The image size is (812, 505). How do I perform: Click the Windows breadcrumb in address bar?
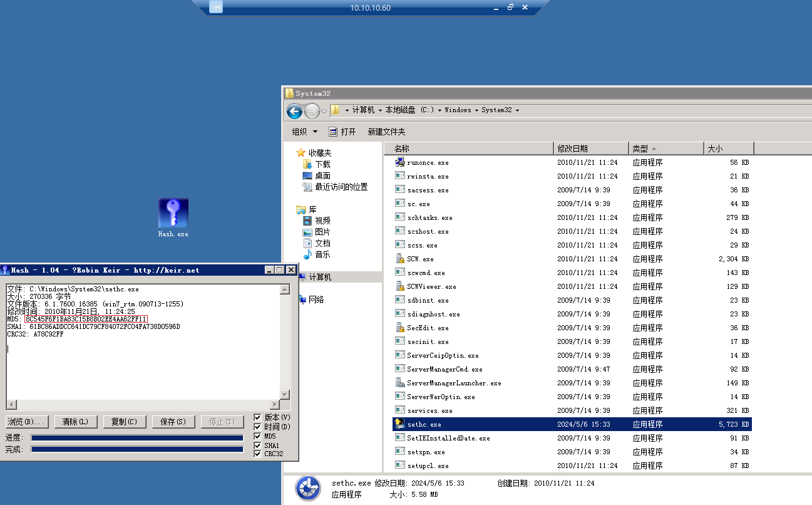click(x=458, y=110)
